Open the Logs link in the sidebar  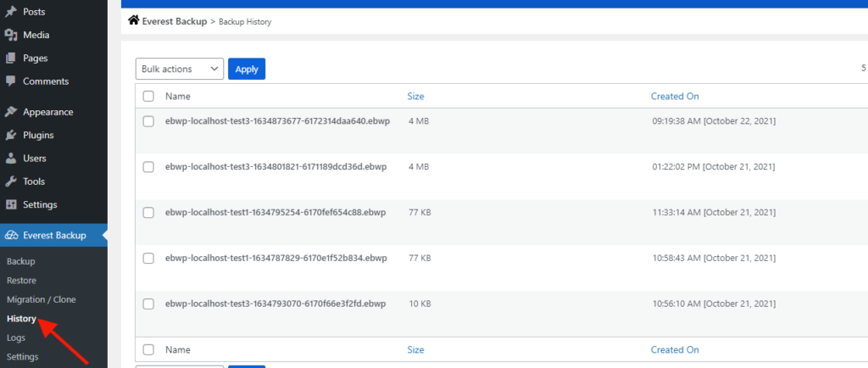pos(16,337)
